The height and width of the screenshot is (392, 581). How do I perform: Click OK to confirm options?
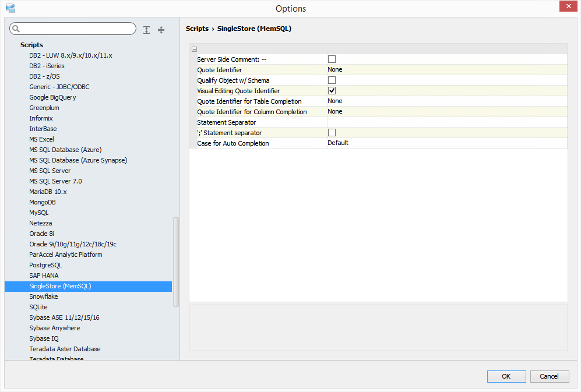[506, 376]
